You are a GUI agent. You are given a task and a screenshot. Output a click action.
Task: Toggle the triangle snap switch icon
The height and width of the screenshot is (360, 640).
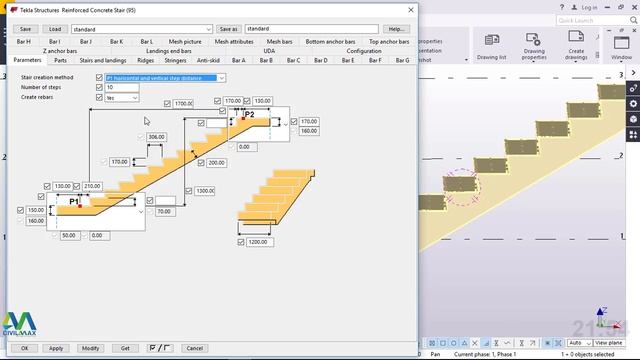click(464, 343)
